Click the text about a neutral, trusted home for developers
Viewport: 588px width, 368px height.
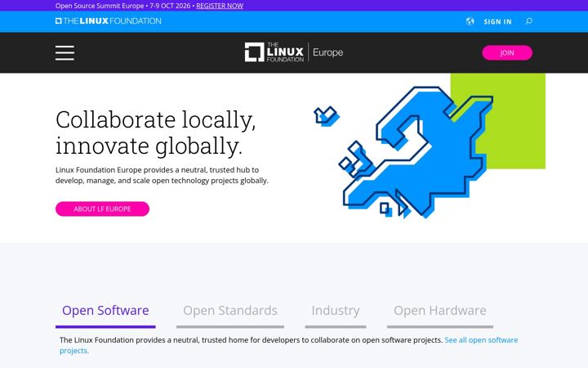pos(251,340)
